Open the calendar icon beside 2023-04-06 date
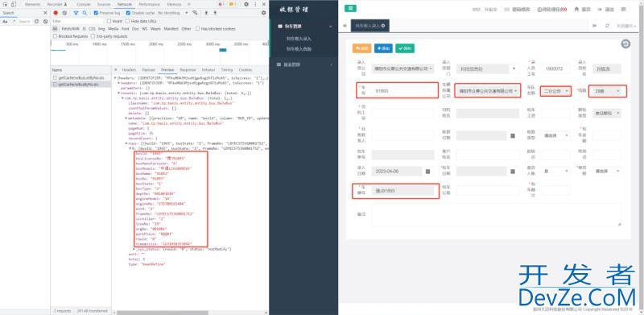The width and height of the screenshot is (644, 315). (x=427, y=171)
